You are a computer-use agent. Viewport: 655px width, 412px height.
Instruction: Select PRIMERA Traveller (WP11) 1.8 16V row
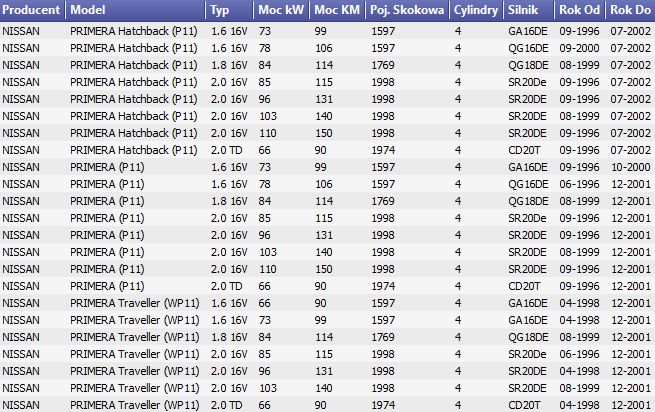tap(328, 337)
